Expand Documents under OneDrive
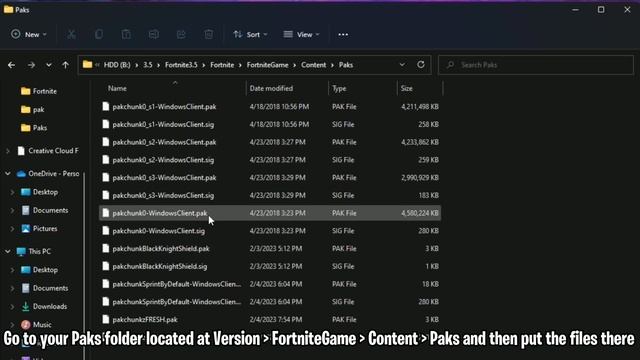Viewport: 640px width, 360px height. coord(12,211)
